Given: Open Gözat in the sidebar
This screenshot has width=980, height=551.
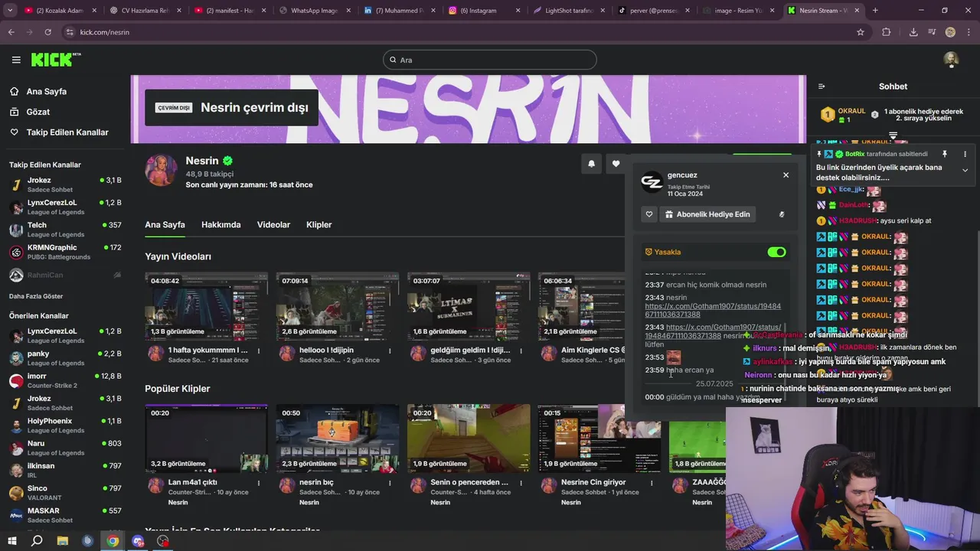Looking at the screenshot, I should 38,112.
